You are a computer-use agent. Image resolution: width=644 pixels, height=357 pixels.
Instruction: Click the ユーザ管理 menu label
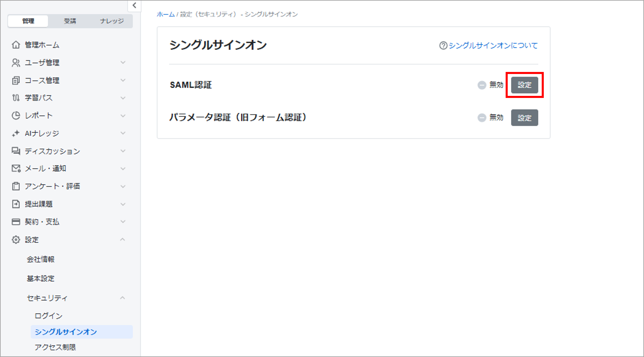click(42, 62)
